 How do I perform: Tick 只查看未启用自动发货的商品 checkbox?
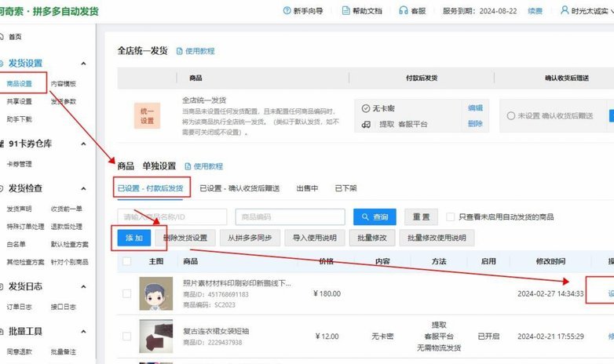(x=451, y=217)
